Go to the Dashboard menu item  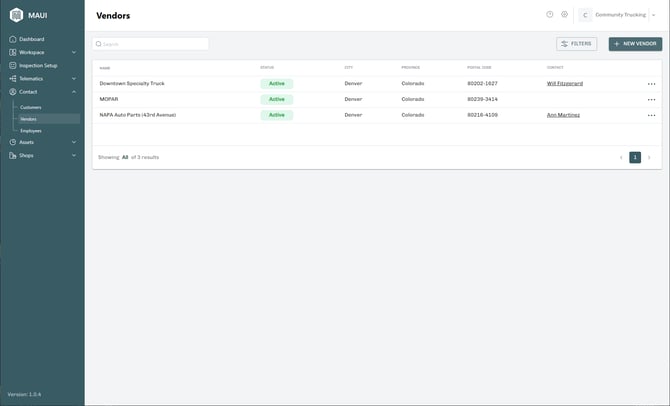point(32,39)
